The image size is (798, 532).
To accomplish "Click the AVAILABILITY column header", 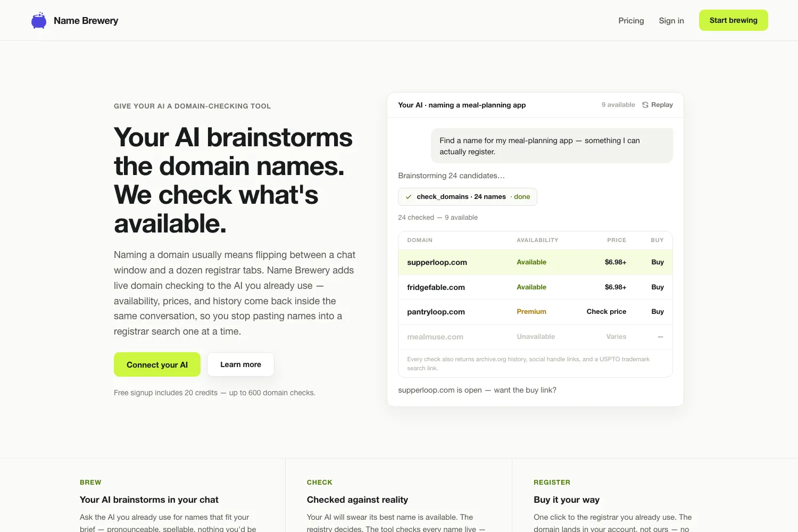I will (x=537, y=240).
